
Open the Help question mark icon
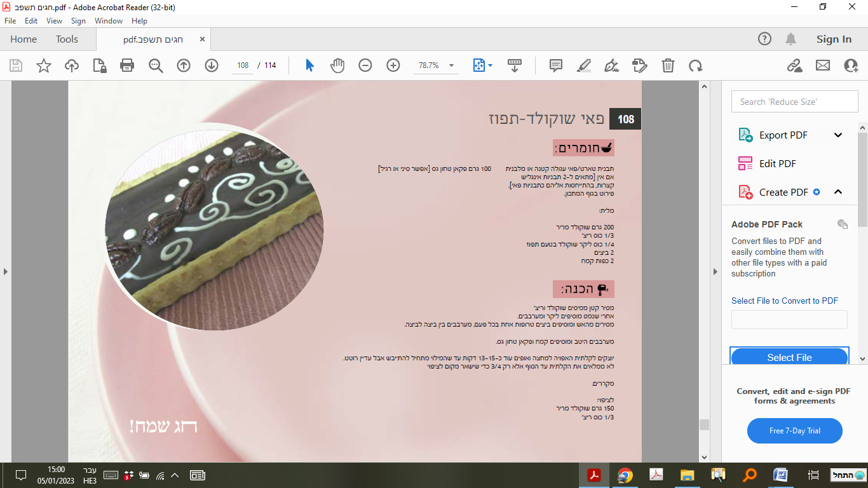[765, 39]
